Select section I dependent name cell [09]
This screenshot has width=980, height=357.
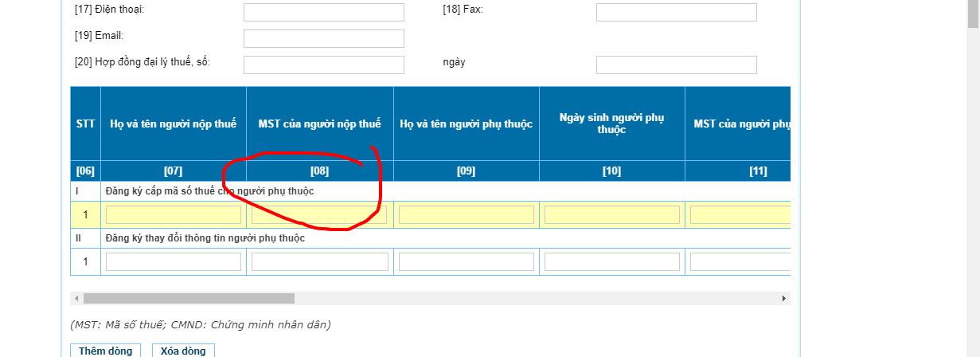coord(466,214)
